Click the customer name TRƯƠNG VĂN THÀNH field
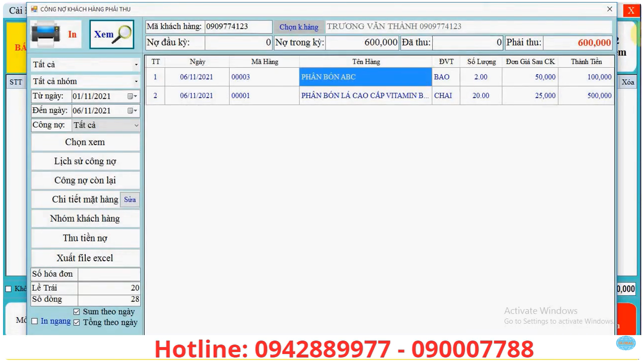644x362 pixels. coord(468,26)
